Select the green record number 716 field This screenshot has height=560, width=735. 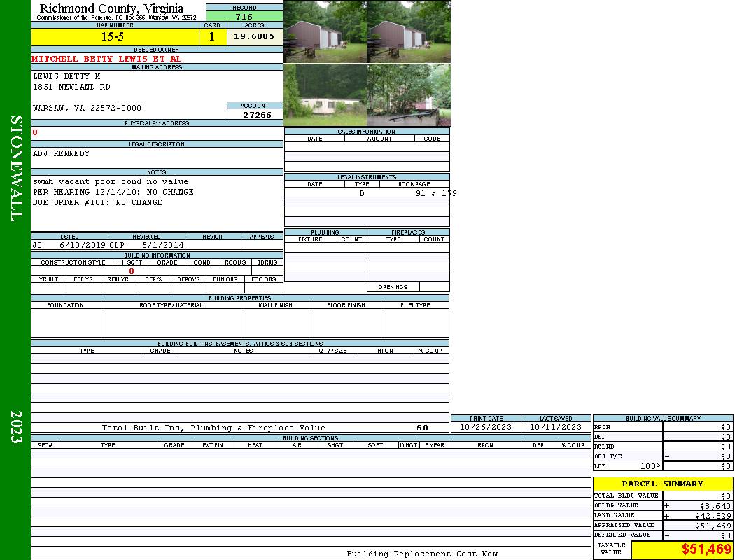pos(244,17)
